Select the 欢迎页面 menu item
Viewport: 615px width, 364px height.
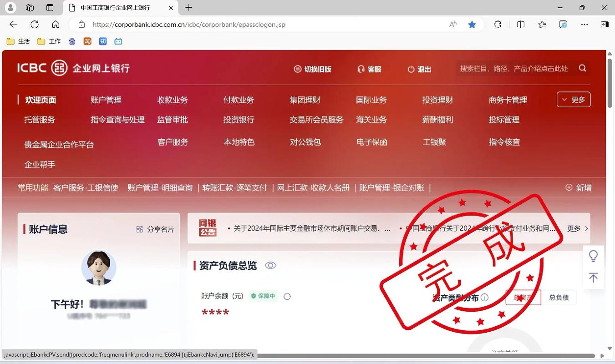point(41,100)
